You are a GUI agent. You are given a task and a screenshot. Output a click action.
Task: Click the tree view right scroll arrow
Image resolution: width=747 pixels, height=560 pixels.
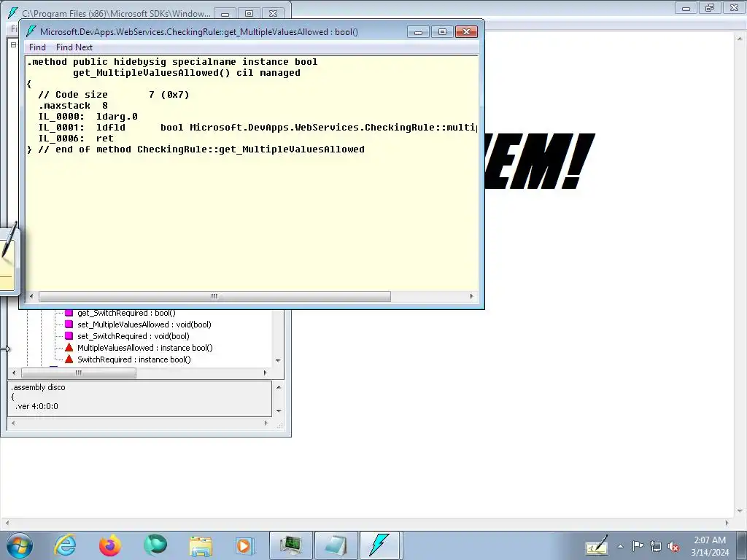[x=266, y=373]
